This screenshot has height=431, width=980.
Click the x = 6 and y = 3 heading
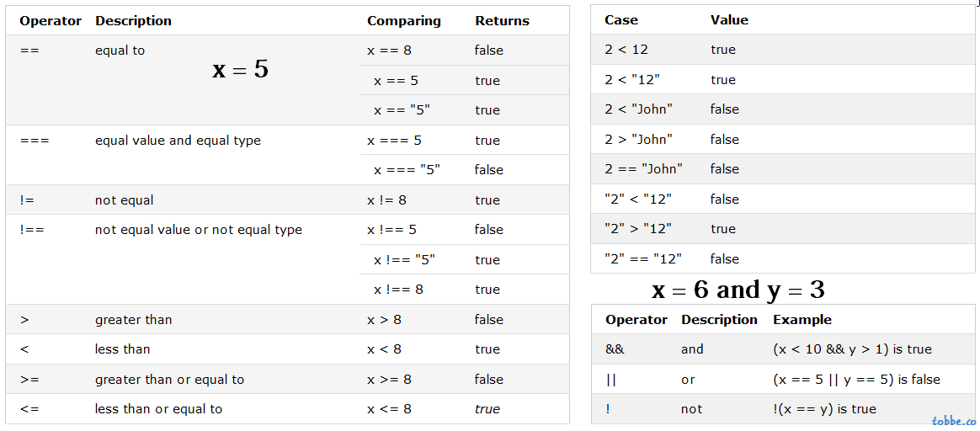(738, 290)
